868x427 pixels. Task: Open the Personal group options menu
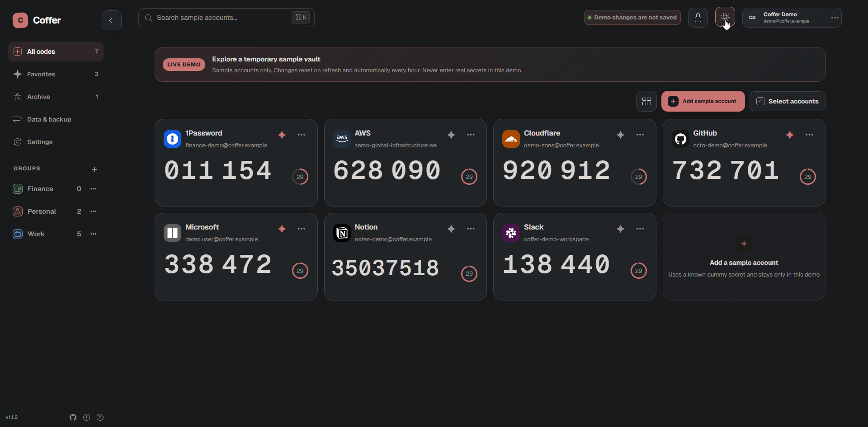94,211
